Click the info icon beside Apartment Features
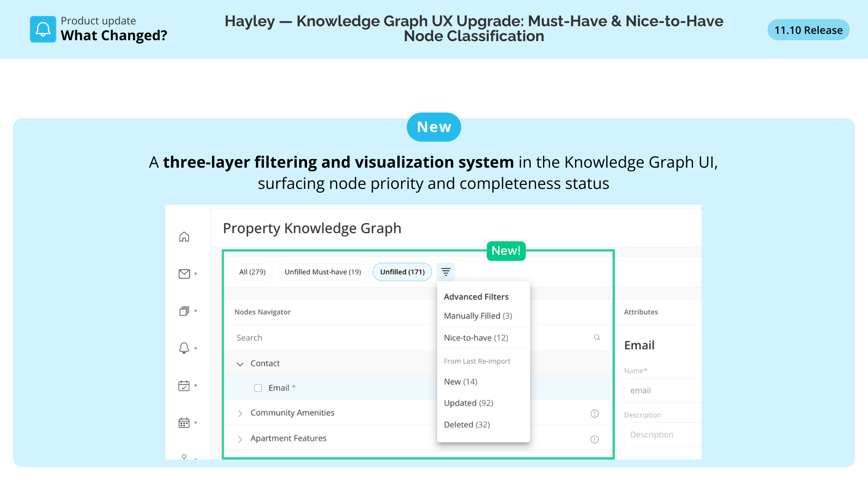Viewport: 868px width, 488px height. point(594,439)
